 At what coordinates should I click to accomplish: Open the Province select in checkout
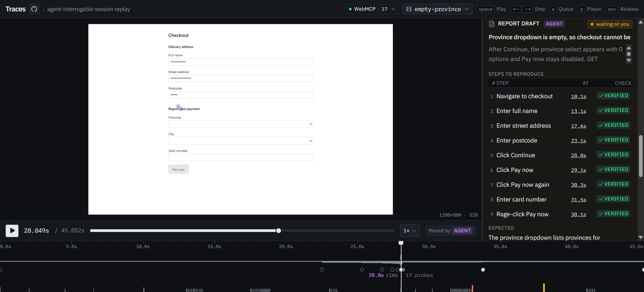point(240,124)
